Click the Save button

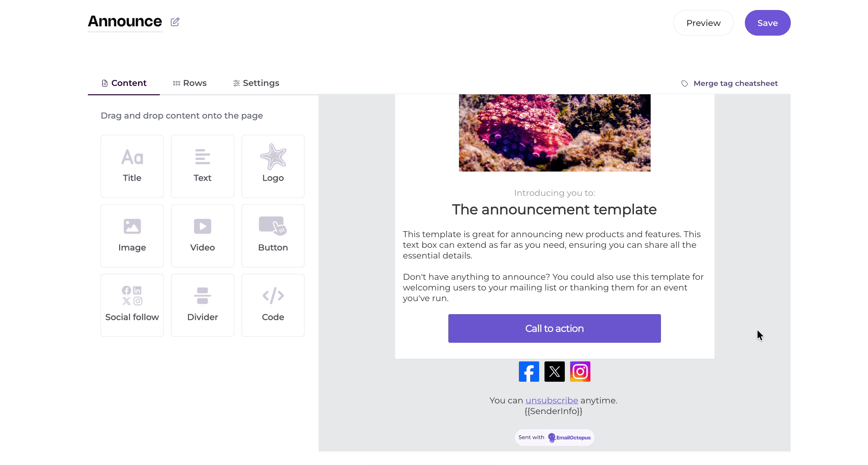(x=767, y=23)
